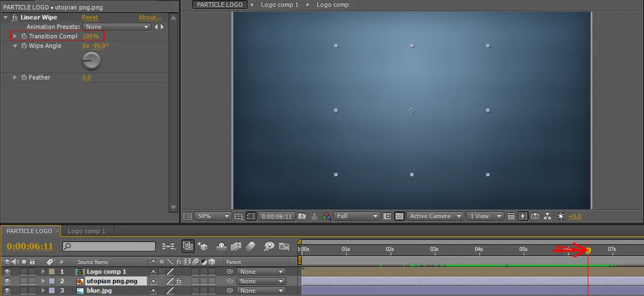Click the timeline layer search field

pos(109,246)
